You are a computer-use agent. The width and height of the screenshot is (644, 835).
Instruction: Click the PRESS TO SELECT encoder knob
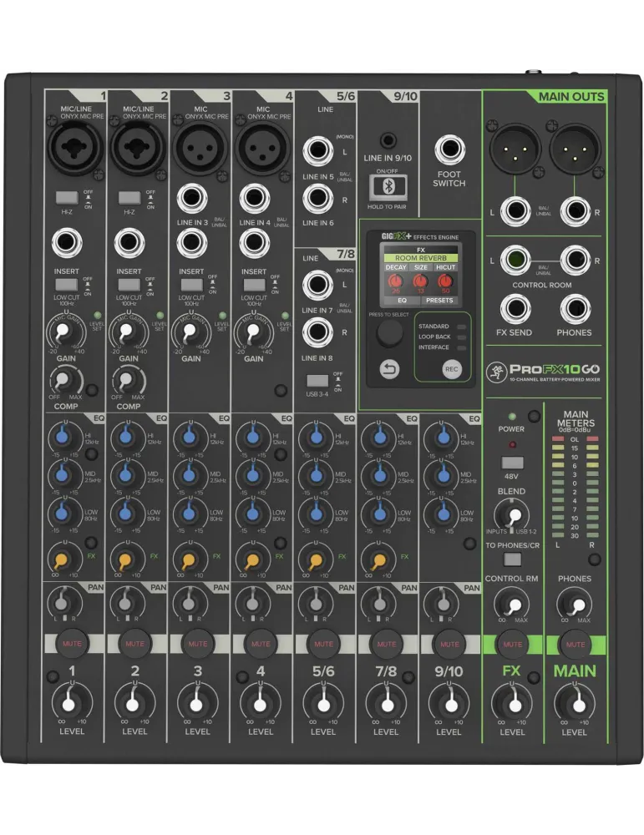(x=389, y=333)
